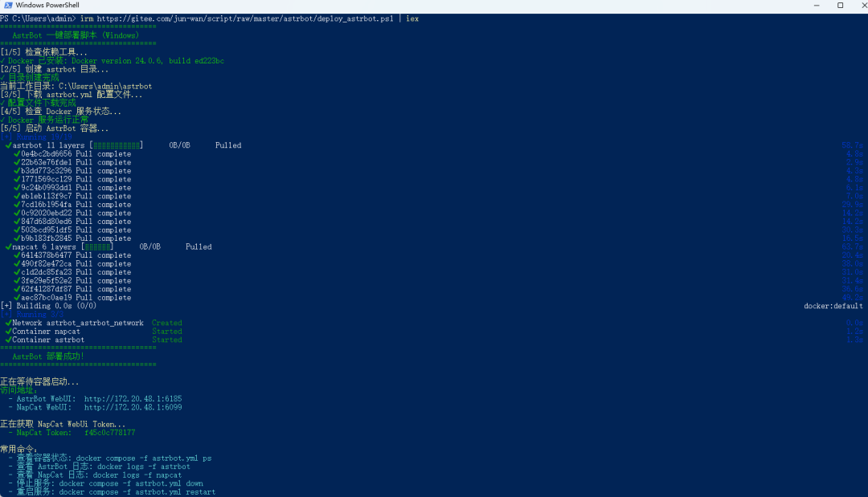Click the command docker compose -f astrbot.yml ps
The width and height of the screenshot is (868, 497).
click(144, 458)
